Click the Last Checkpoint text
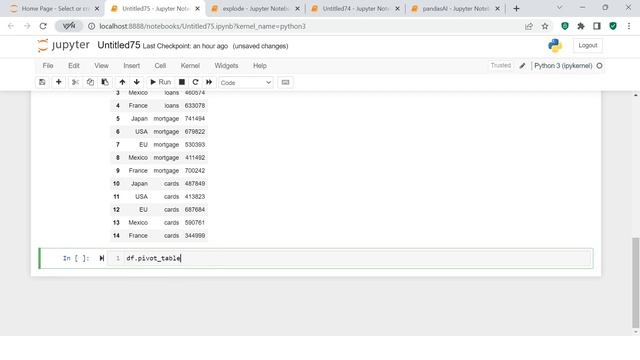The image size is (640, 360). pos(185,46)
